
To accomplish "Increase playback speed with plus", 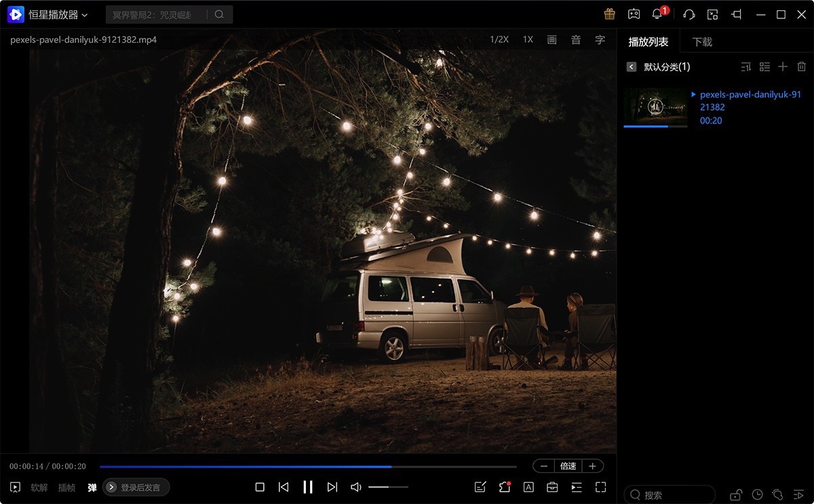I will tap(592, 466).
